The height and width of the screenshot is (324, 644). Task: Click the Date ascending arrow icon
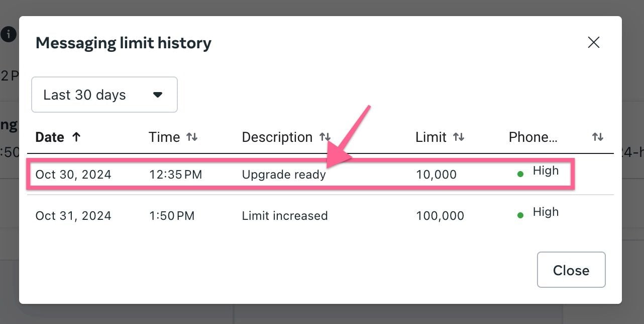(76, 137)
